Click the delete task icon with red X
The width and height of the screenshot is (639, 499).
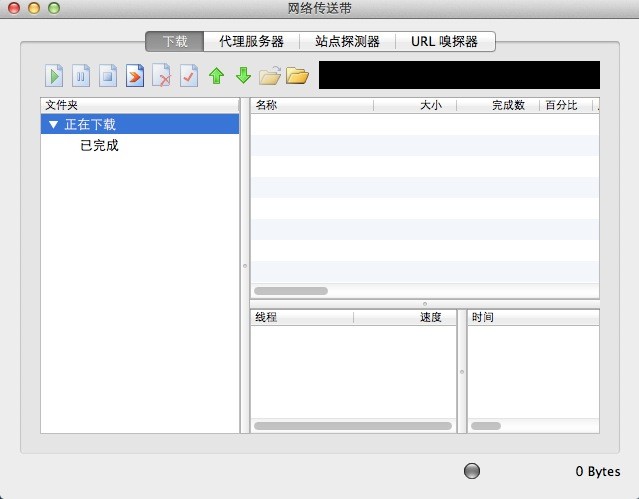point(162,76)
